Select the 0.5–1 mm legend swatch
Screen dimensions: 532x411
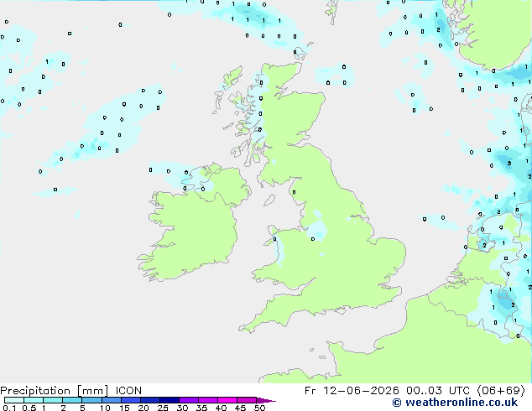pyautogui.click(x=34, y=400)
